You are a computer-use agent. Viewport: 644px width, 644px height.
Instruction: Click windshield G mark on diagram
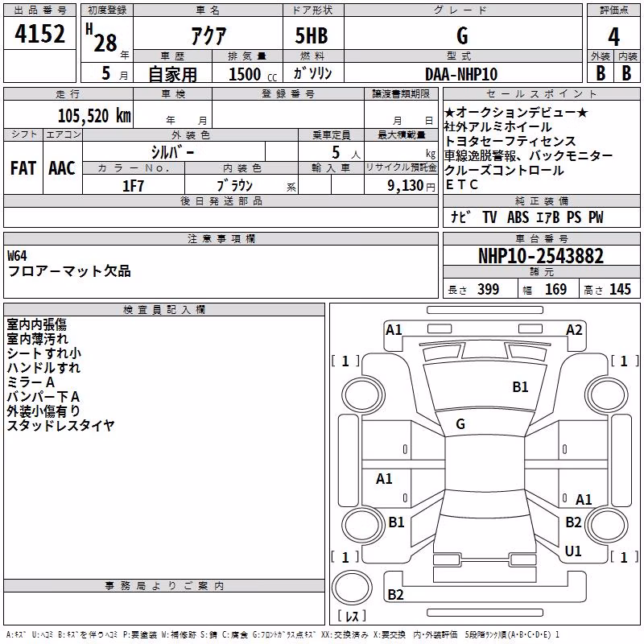pyautogui.click(x=460, y=424)
